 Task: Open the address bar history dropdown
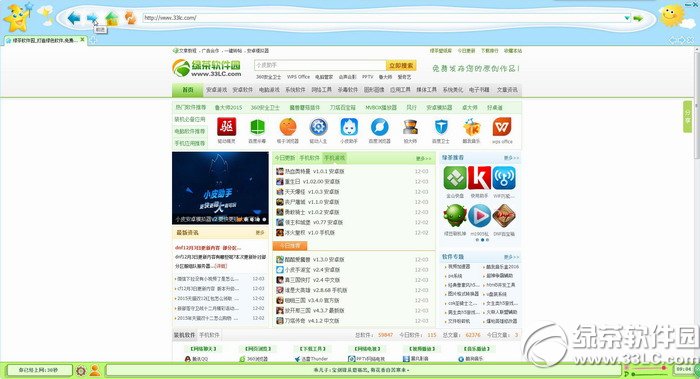tap(626, 18)
